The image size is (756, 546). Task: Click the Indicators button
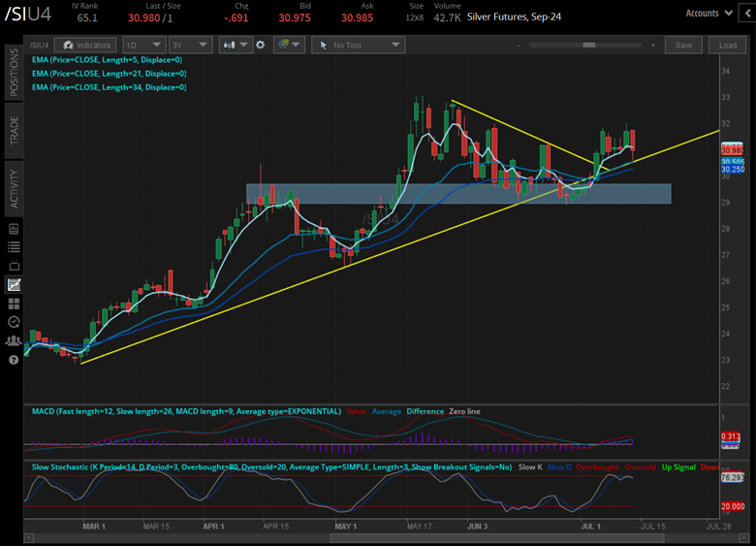click(x=85, y=45)
